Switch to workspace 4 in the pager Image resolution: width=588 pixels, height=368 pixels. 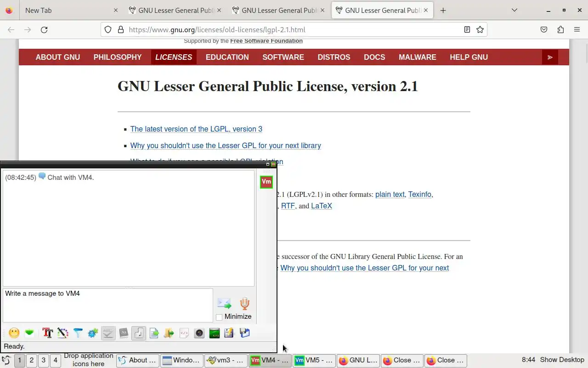click(x=56, y=360)
